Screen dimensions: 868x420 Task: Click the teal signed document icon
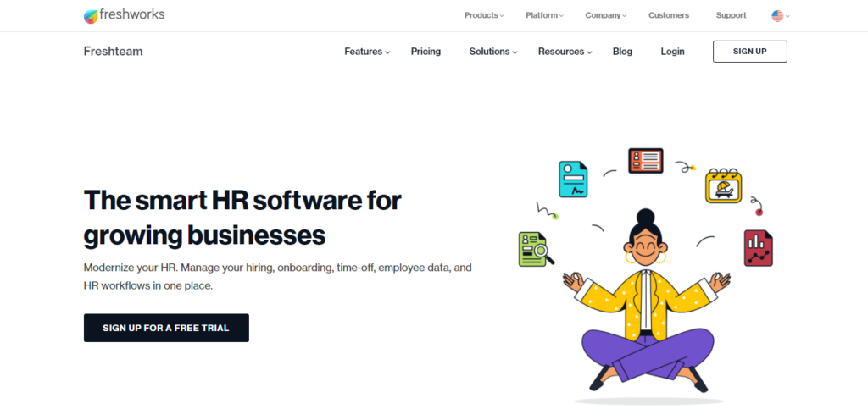pos(573,179)
